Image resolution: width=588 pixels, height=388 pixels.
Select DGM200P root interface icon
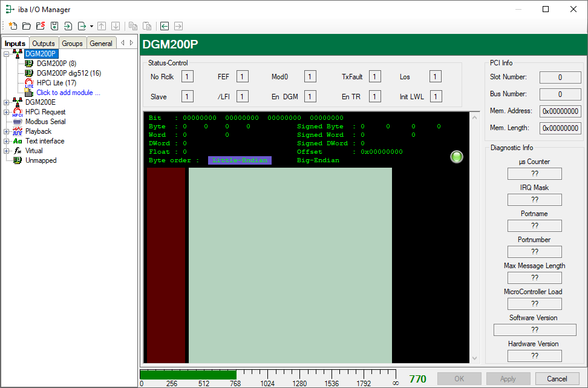click(x=18, y=54)
